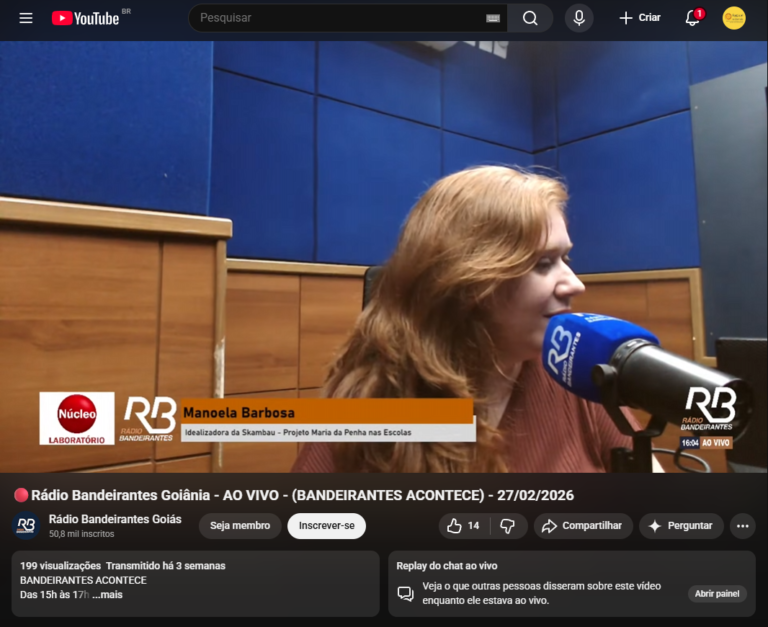
Task: Click the video player area
Action: pyautogui.click(x=384, y=256)
